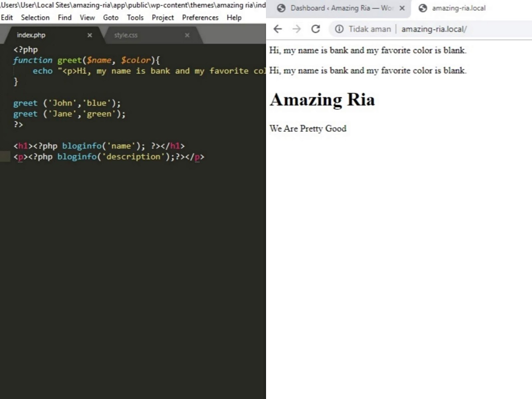The image size is (532, 399).
Task: Click the Amazing Ria heading on the page
Action: [322, 99]
